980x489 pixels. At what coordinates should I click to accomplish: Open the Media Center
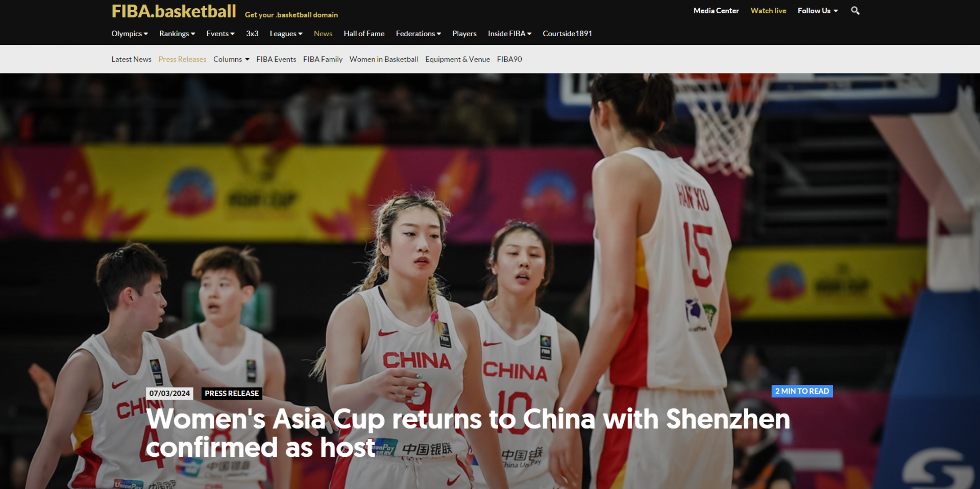click(716, 11)
